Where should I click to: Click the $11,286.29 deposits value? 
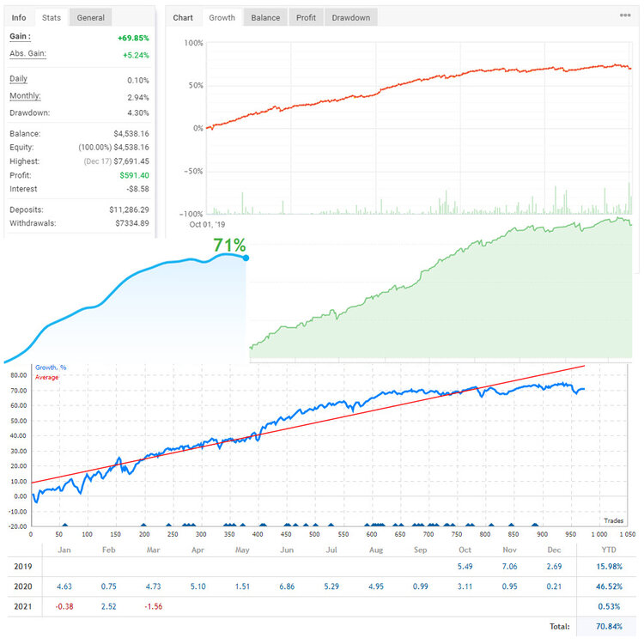pos(129,210)
